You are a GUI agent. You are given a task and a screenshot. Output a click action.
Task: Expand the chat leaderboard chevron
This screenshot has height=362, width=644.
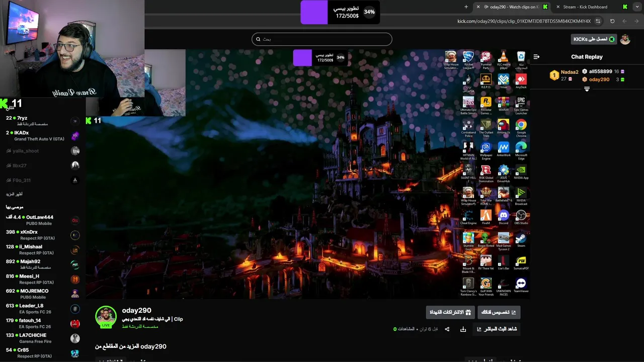coord(587,89)
